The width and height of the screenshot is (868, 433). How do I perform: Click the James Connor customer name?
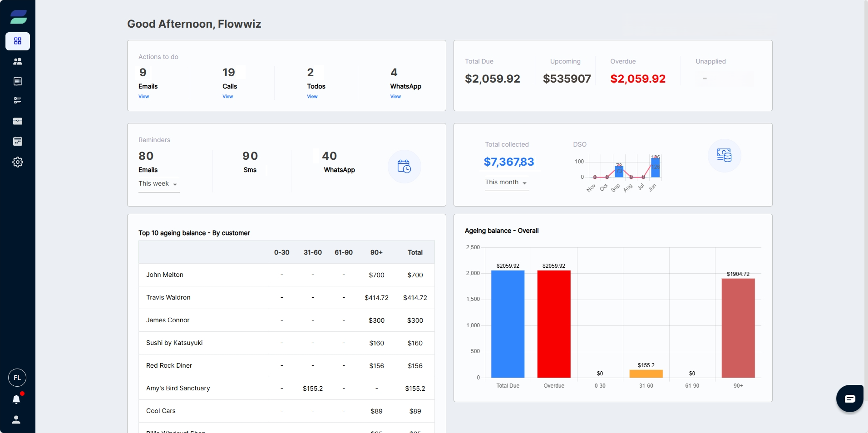[168, 320]
